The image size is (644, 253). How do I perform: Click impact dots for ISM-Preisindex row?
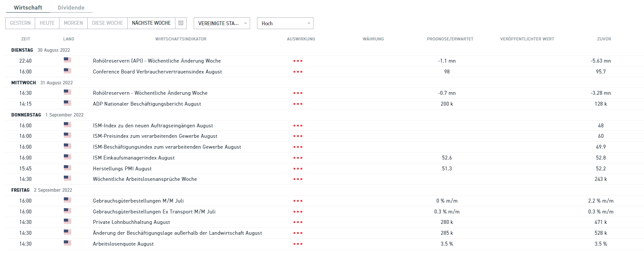pos(298,136)
